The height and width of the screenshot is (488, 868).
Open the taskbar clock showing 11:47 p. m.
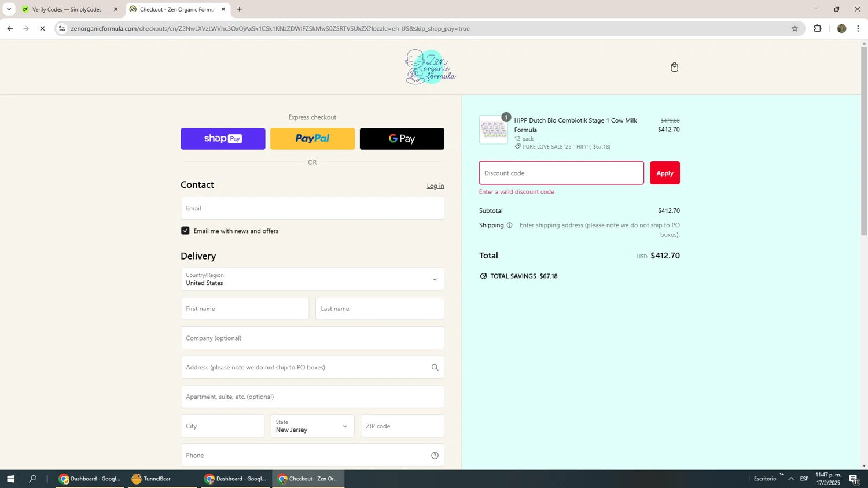(x=828, y=479)
